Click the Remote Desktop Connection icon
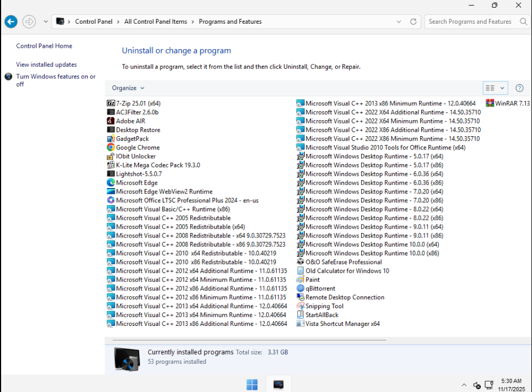 (x=300, y=297)
